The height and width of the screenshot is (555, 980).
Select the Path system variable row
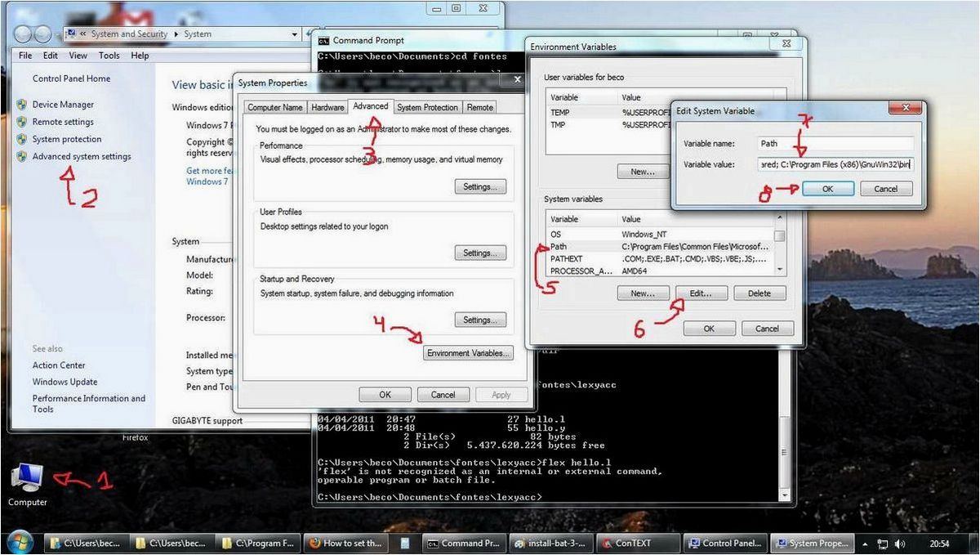[660, 246]
